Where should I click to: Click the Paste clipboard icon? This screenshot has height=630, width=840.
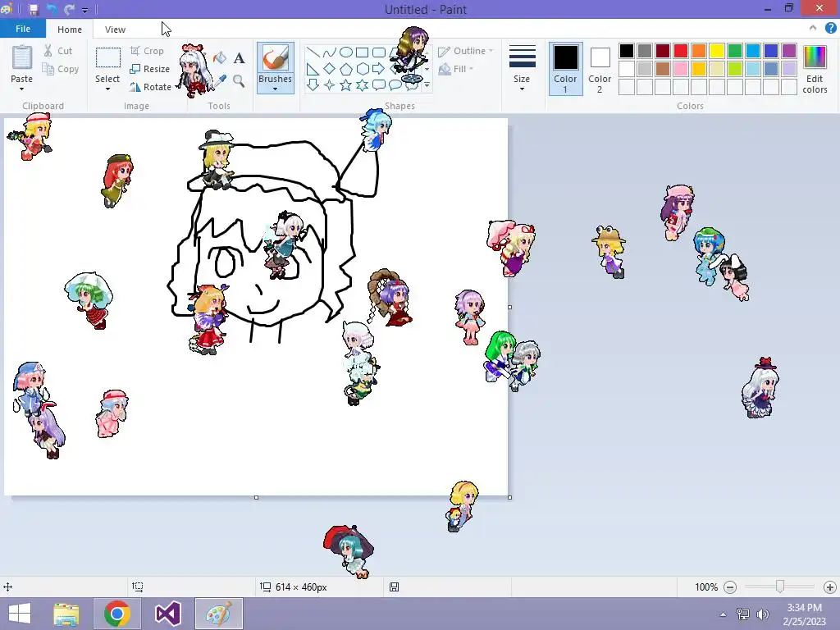tap(22, 58)
